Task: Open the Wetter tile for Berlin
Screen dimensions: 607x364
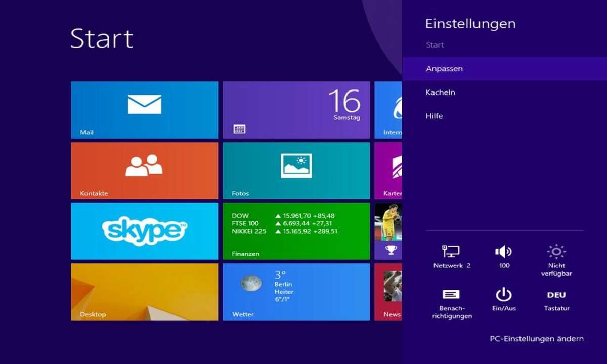Action: point(296,292)
